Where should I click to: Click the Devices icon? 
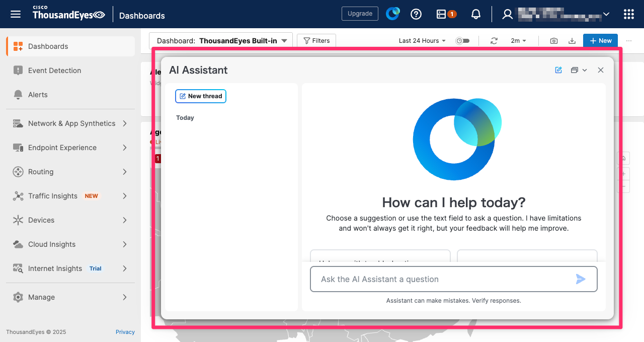[x=18, y=220]
